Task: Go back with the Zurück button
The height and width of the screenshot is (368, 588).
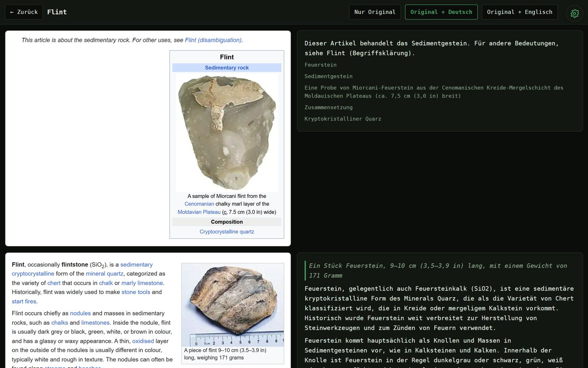Action: point(24,12)
